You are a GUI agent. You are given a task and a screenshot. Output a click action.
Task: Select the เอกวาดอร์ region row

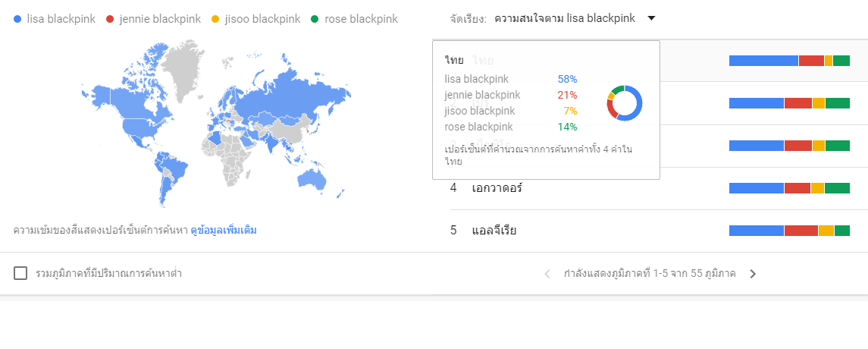[x=497, y=188]
